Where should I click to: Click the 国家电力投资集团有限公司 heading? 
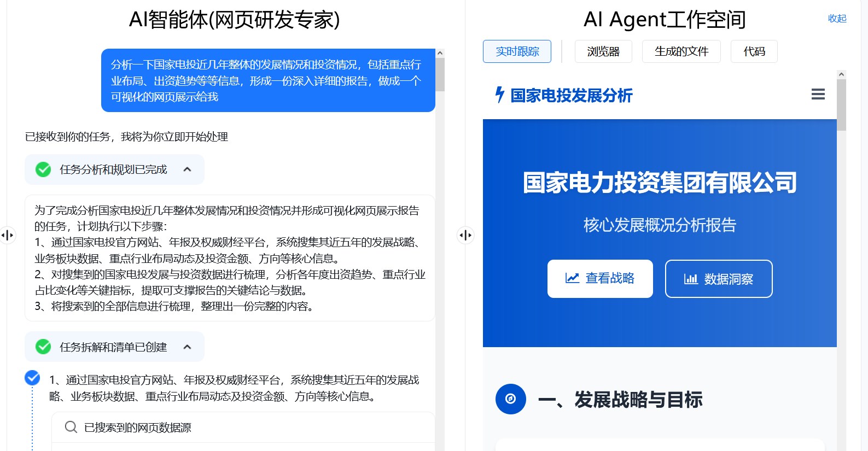660,182
